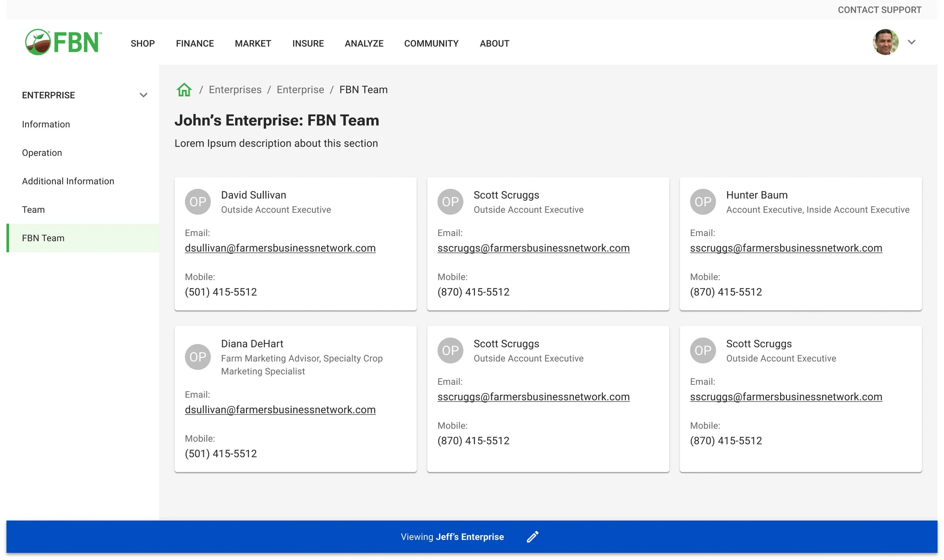Click the Enterprises breadcrumb link
The image size is (944, 560).
coord(235,90)
